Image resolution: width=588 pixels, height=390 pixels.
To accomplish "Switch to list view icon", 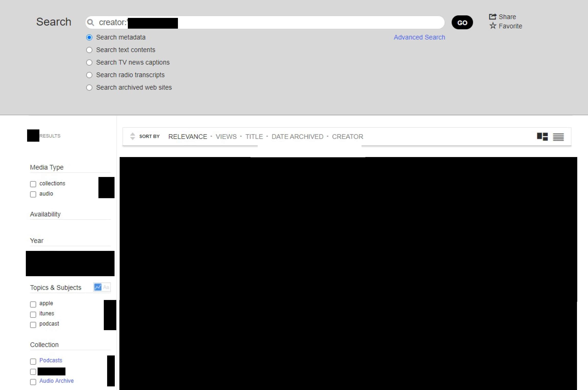I will (558, 137).
